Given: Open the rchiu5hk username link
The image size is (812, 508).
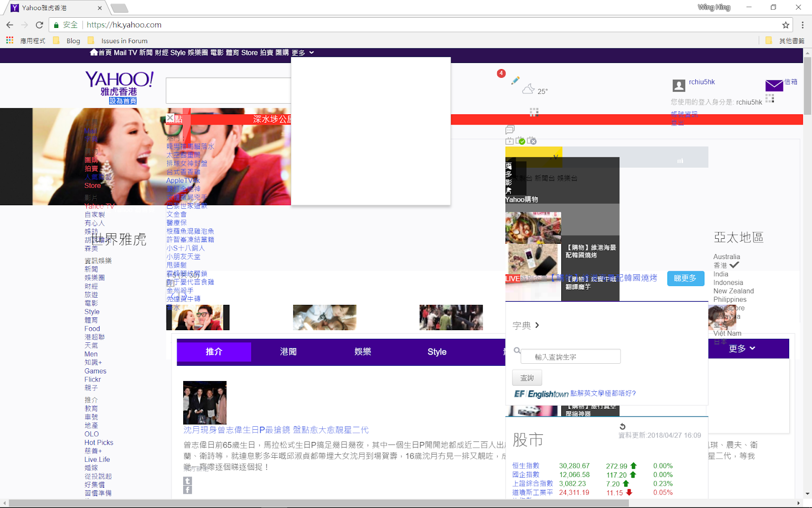Looking at the screenshot, I should pyautogui.click(x=702, y=82).
